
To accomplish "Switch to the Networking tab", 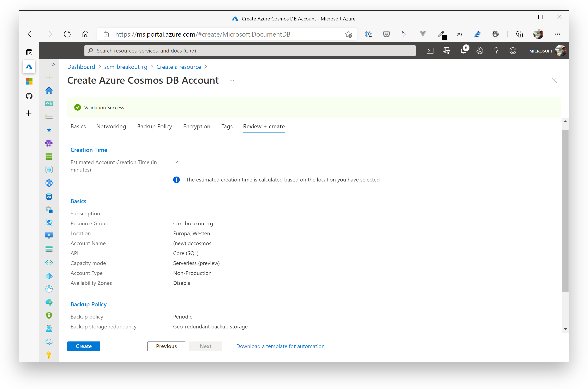I will [111, 126].
